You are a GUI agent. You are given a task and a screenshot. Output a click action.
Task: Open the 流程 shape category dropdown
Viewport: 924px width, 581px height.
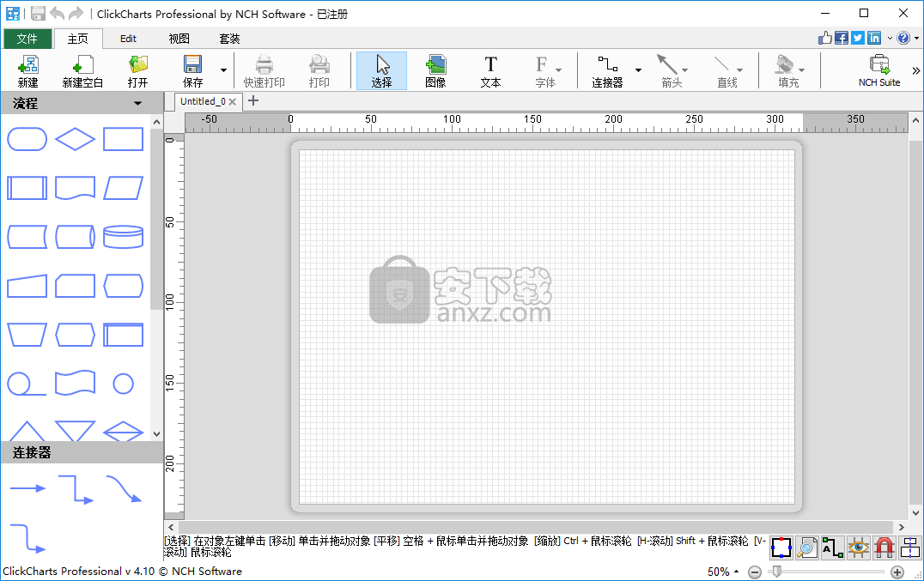(x=138, y=104)
